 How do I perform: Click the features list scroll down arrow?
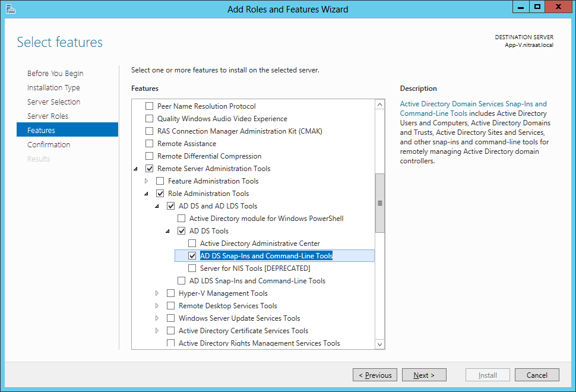[x=380, y=344]
